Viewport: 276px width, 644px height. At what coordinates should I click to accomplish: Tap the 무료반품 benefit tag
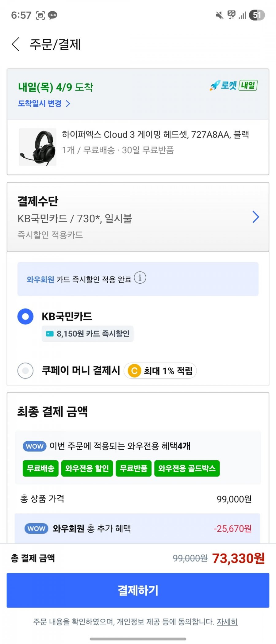[x=133, y=468]
